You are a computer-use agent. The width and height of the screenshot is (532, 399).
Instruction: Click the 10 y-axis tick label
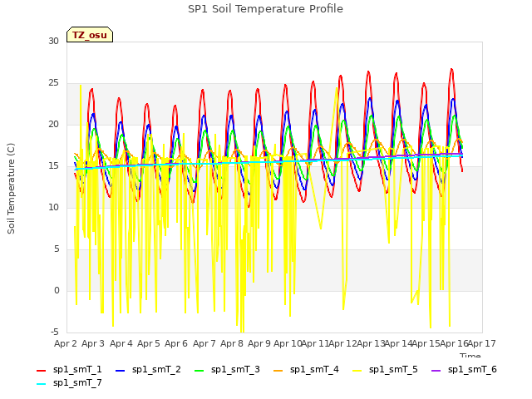[53, 207]
